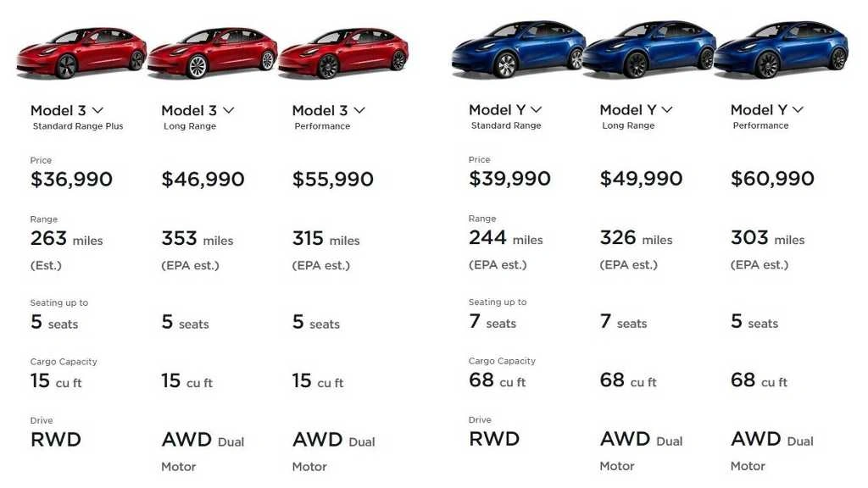868x488 pixels.
Task: Click the 353 miles range value
Action: pyautogui.click(x=198, y=240)
